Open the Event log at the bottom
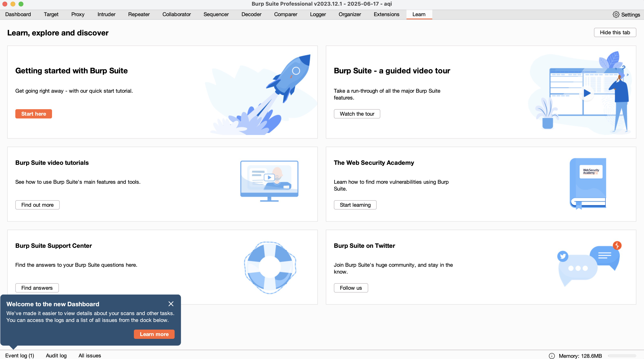The width and height of the screenshot is (644, 359). (x=20, y=356)
